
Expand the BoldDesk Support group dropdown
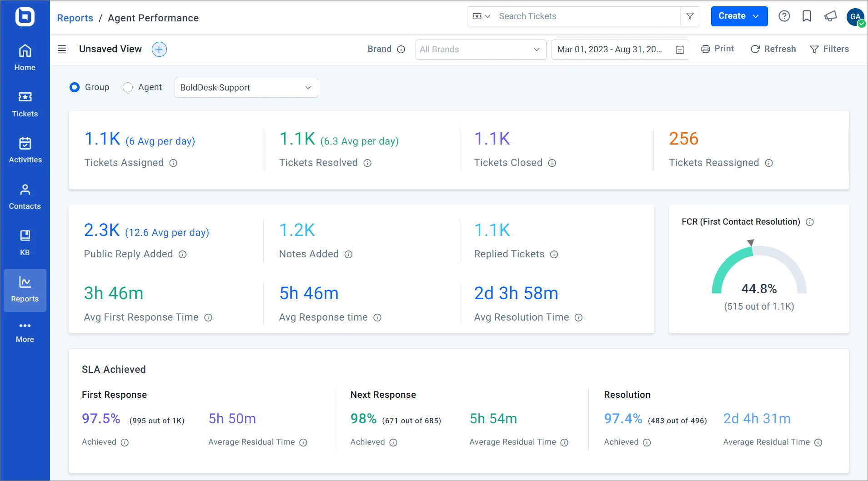(x=246, y=88)
